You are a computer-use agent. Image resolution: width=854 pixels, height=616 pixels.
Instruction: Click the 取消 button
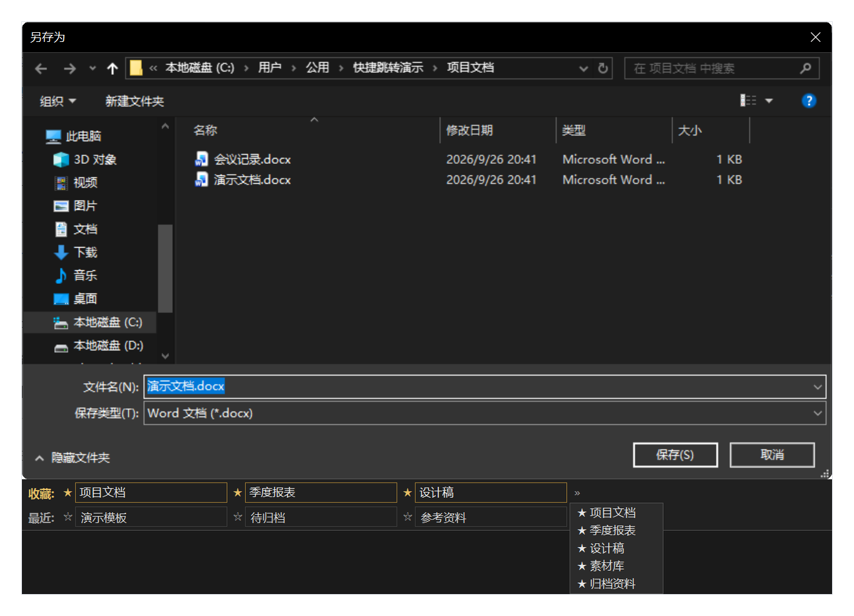pyautogui.click(x=772, y=455)
